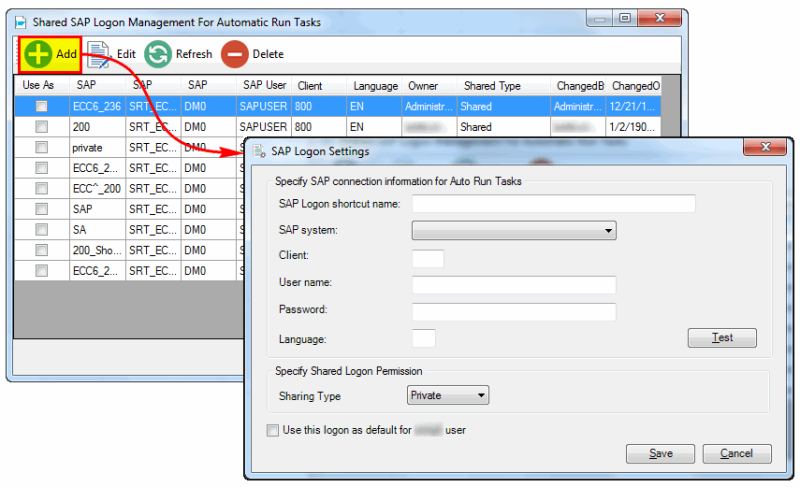Click the SAP Logon Settings title icon
Screen dimensions: 800x487
pos(258,151)
